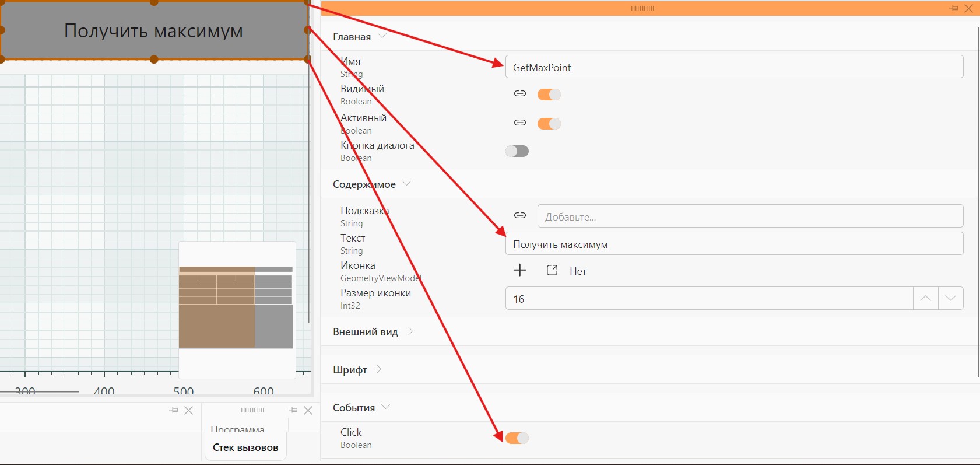Select the Получить максимум button on canvas
The image size is (980, 465).
[154, 30]
